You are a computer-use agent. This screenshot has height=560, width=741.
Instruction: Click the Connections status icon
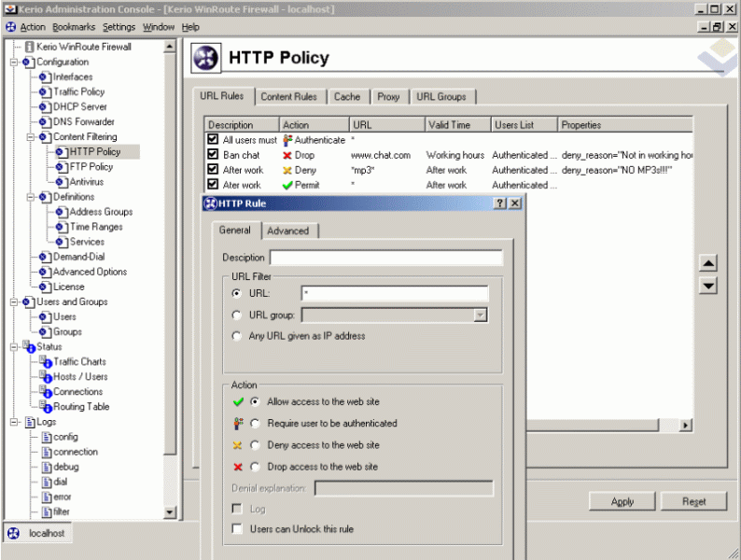point(46,392)
